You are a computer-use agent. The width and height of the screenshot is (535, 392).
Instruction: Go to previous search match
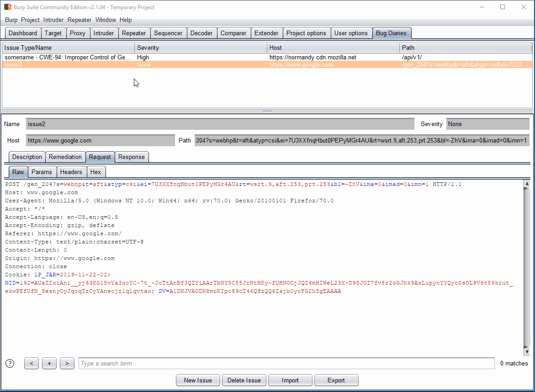(x=32, y=363)
